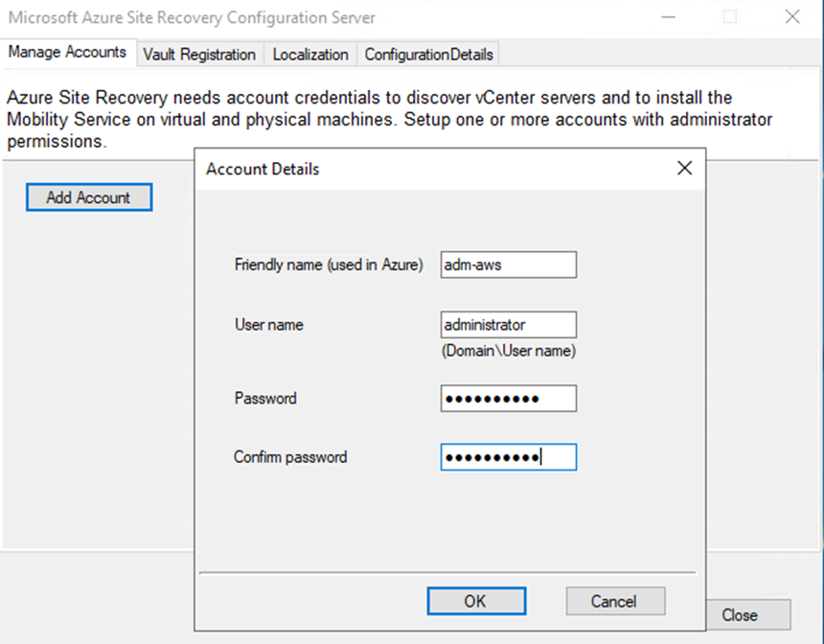The height and width of the screenshot is (644, 824).
Task: Open the Vault Registration tab
Action: [199, 55]
